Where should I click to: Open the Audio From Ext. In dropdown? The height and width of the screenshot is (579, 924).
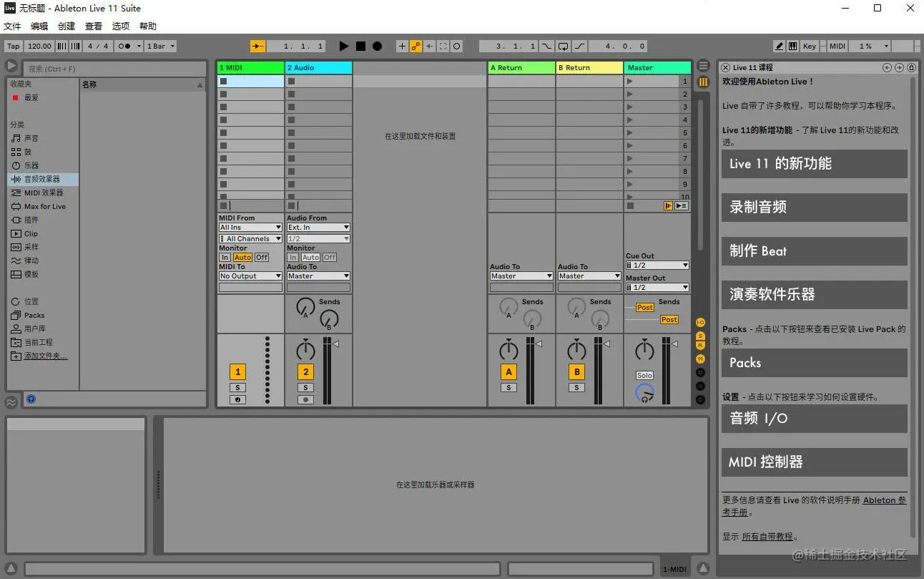pyautogui.click(x=318, y=228)
